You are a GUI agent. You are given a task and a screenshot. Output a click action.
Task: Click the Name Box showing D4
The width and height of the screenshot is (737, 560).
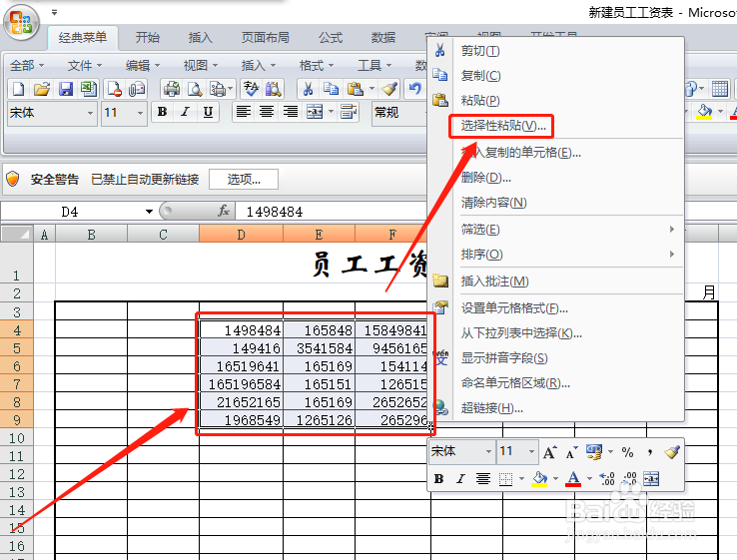pyautogui.click(x=70, y=212)
